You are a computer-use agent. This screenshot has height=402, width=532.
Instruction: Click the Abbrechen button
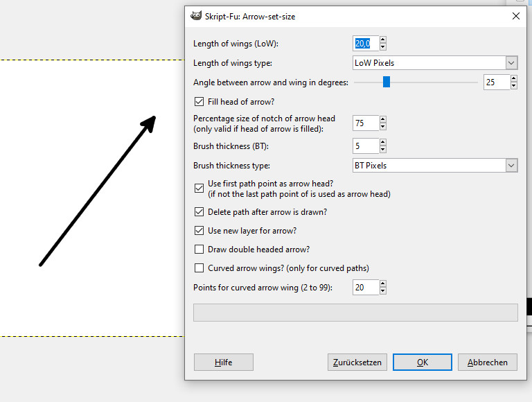coord(488,362)
